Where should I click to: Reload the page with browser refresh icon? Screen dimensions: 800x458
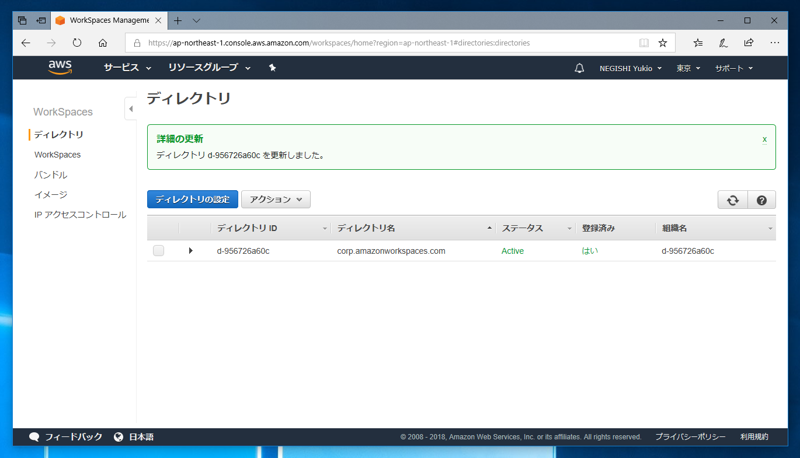click(x=77, y=43)
